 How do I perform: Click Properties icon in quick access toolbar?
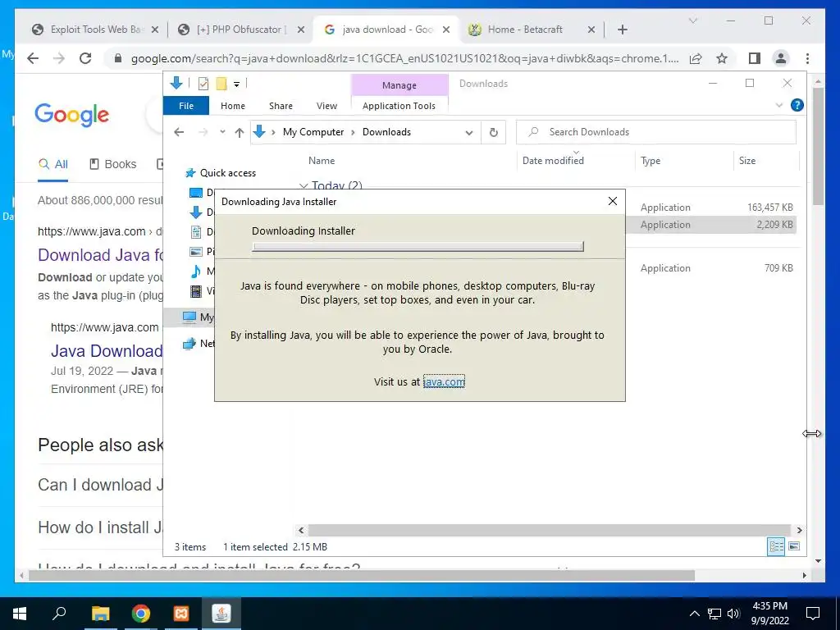click(x=203, y=83)
